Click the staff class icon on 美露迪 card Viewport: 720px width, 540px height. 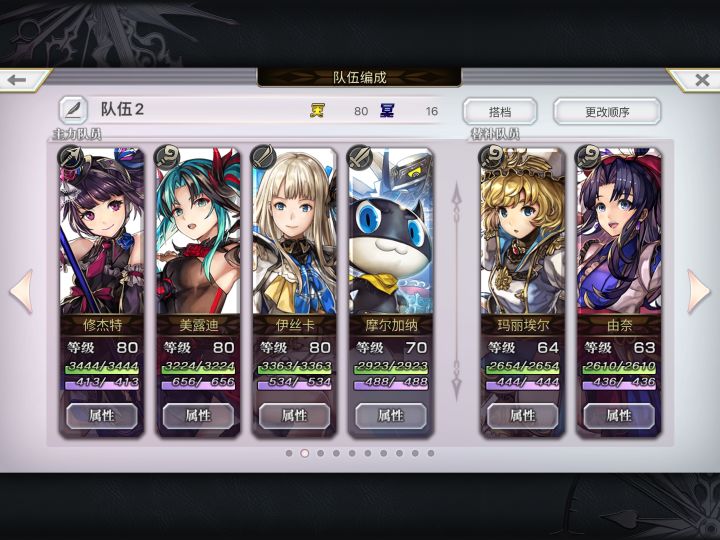click(168, 157)
